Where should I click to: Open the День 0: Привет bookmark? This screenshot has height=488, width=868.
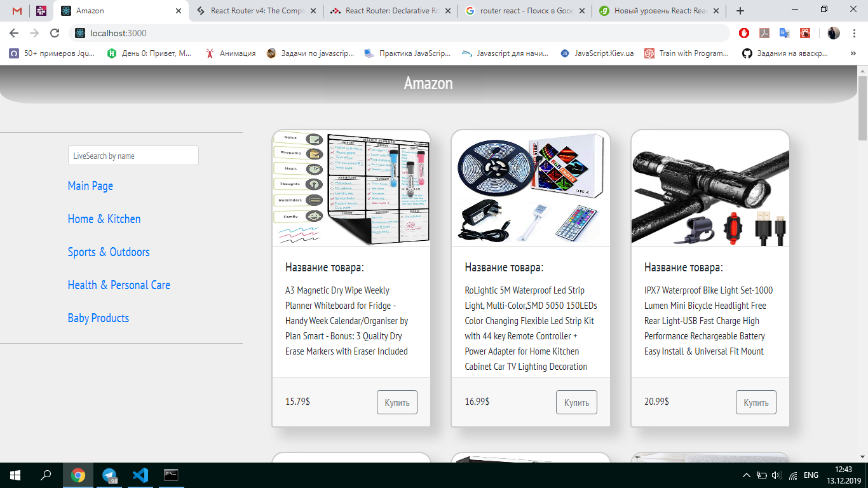click(x=150, y=53)
